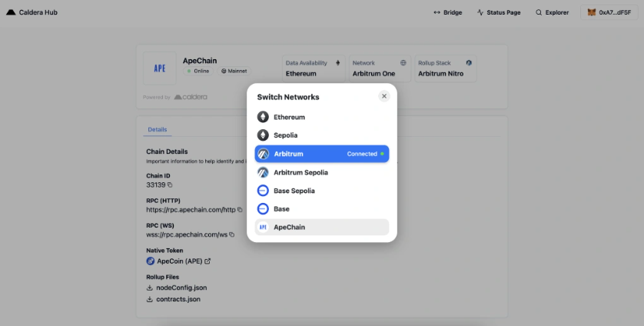Click the Connected status label

point(362,154)
